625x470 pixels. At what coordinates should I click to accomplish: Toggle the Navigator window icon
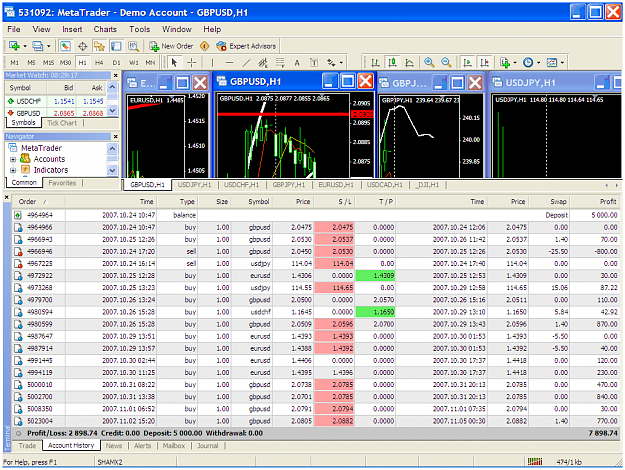click(99, 46)
